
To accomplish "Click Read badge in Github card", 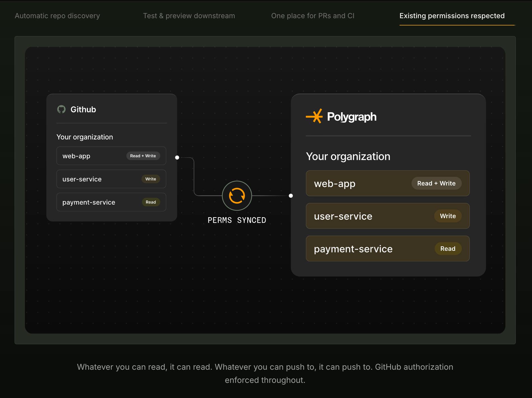I will tap(151, 202).
